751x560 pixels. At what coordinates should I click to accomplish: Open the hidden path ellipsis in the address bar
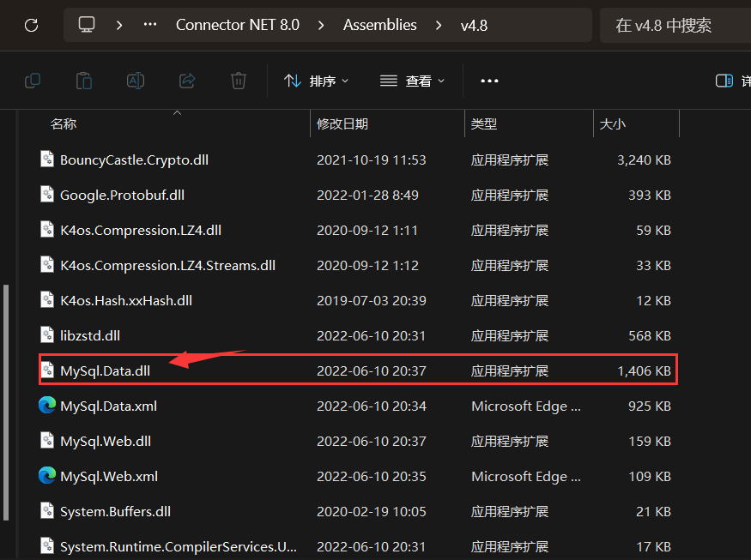click(150, 24)
